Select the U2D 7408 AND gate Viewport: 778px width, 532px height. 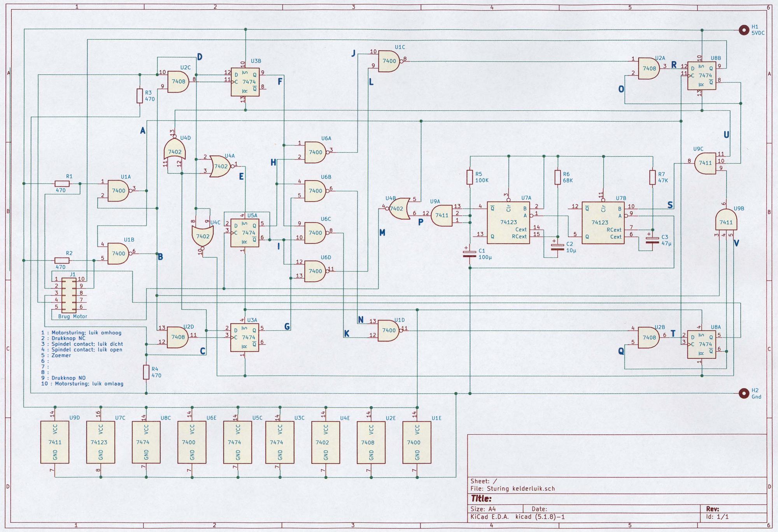pyautogui.click(x=178, y=337)
